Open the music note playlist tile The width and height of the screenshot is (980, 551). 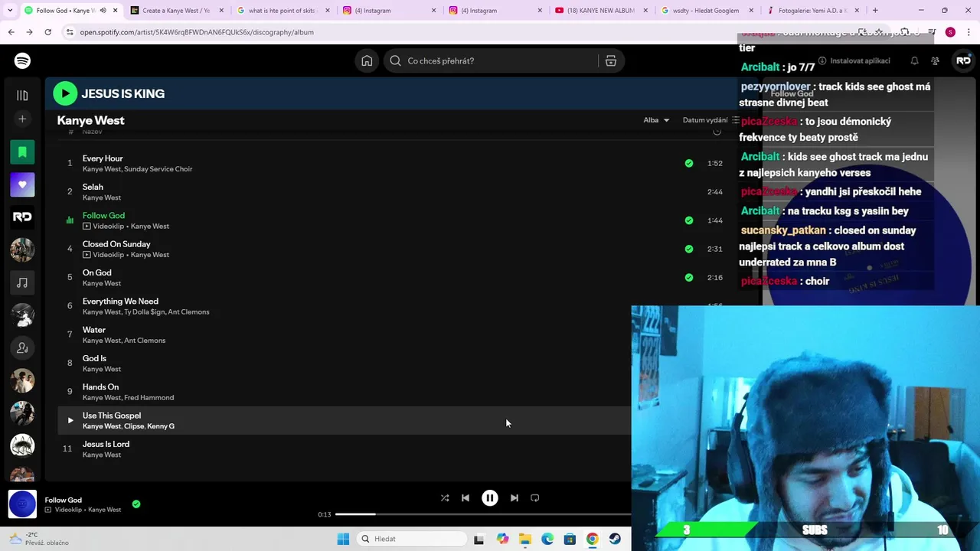click(x=22, y=282)
